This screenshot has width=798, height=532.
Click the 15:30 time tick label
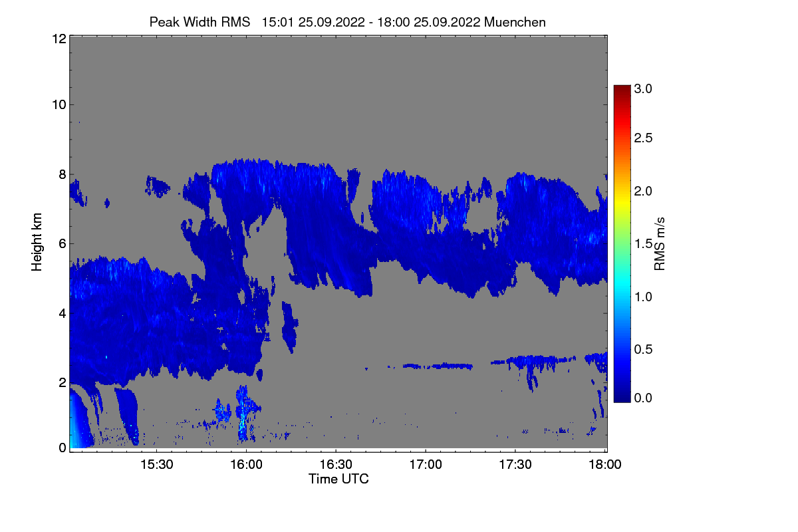(156, 464)
